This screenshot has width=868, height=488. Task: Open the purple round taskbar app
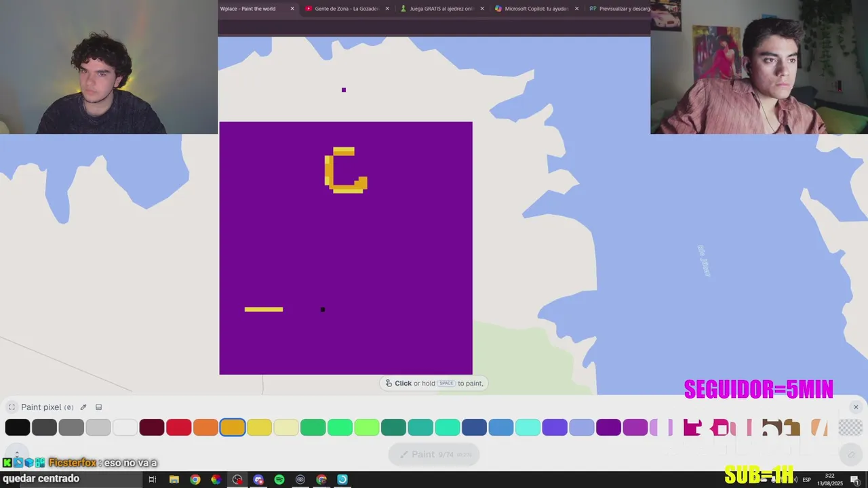click(258, 479)
